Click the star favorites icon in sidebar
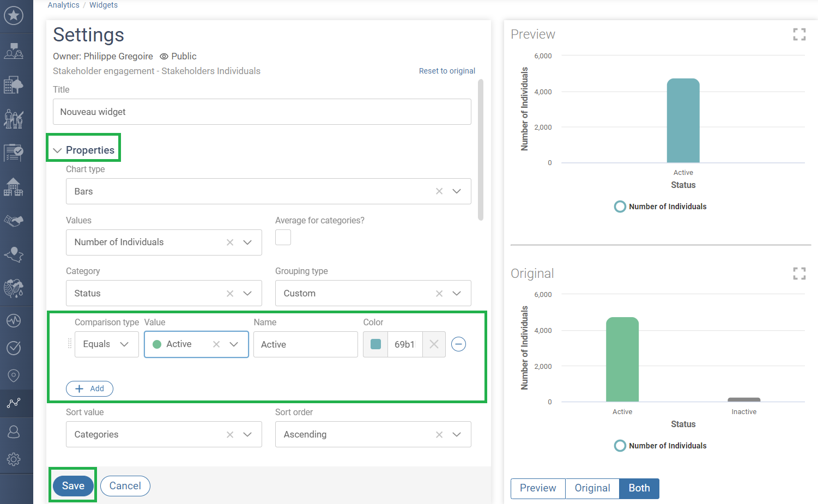Viewport: 818px width, 504px height. click(14, 15)
